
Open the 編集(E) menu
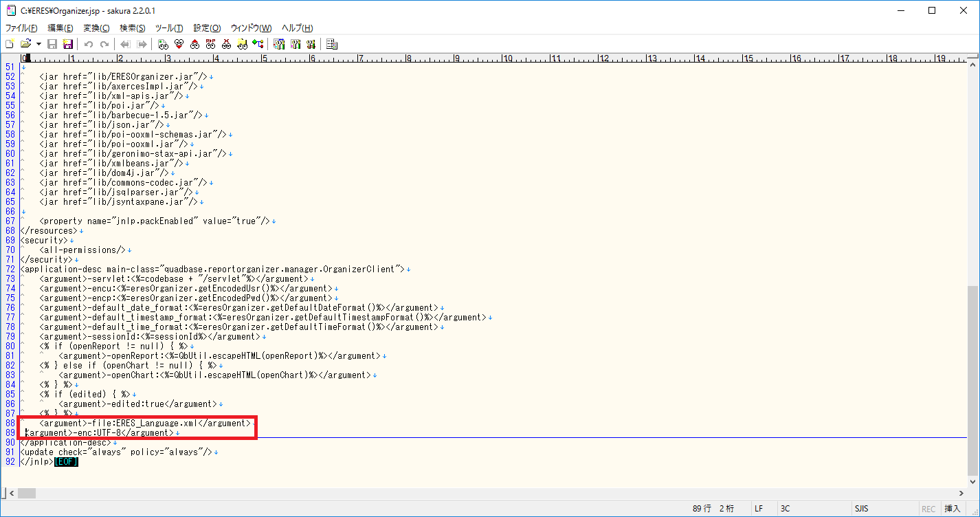tap(60, 28)
